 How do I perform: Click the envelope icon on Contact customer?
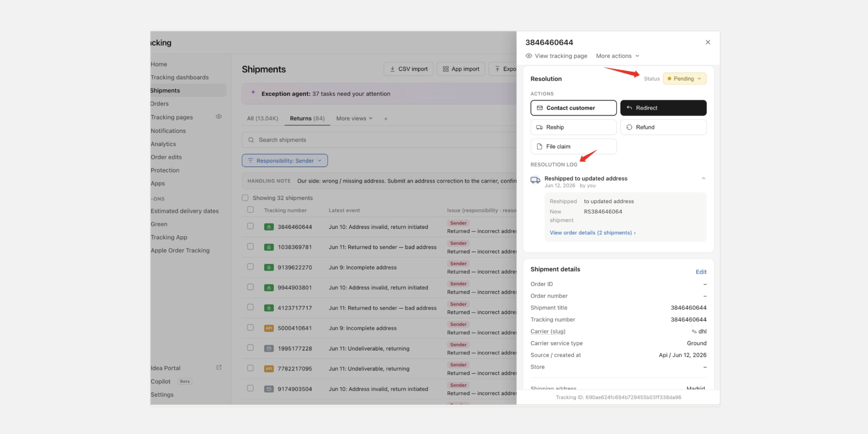540,108
